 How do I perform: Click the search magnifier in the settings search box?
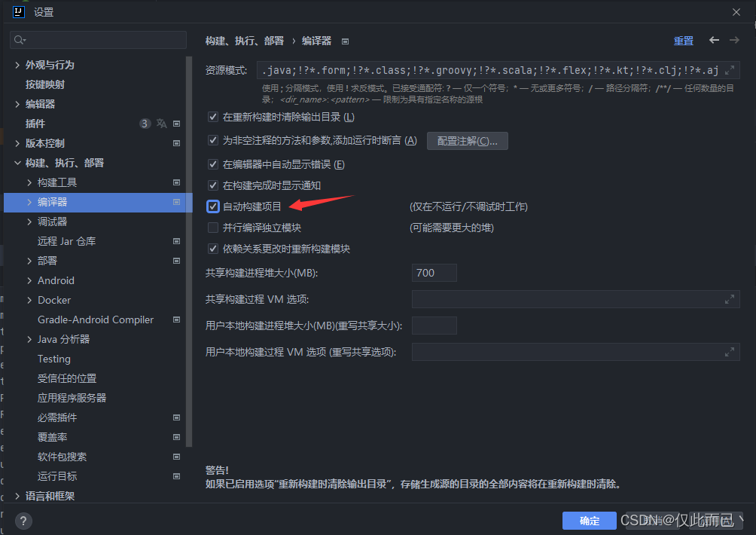(x=18, y=38)
